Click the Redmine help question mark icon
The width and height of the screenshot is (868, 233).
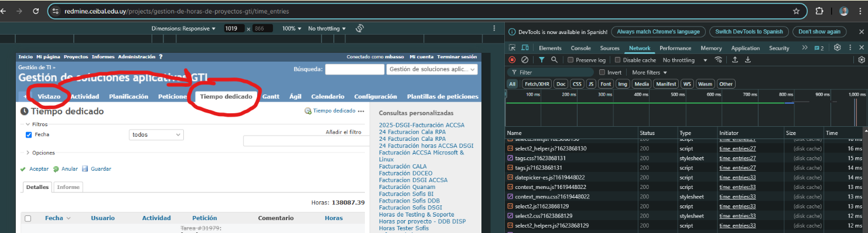coord(160,57)
